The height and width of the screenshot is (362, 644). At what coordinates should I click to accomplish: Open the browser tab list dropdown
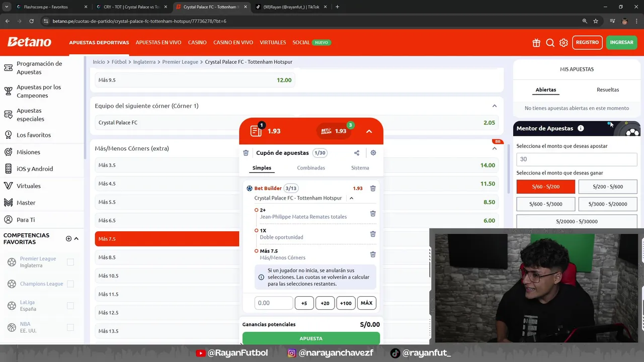pyautogui.click(x=7, y=7)
